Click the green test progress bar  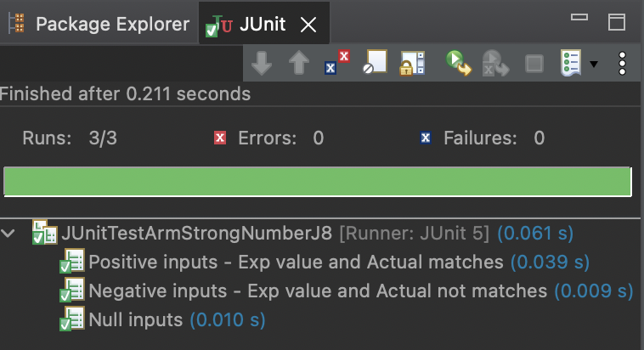pos(317,182)
